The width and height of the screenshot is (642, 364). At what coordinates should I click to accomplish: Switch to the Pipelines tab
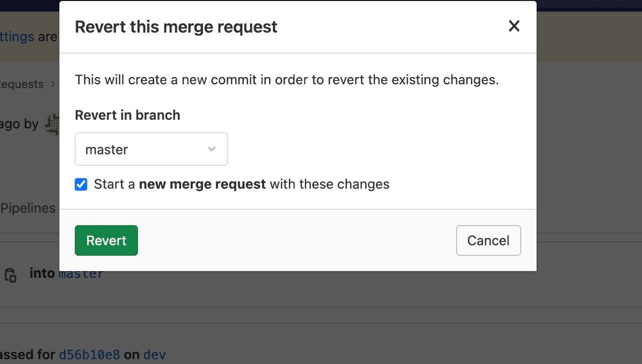(28, 208)
